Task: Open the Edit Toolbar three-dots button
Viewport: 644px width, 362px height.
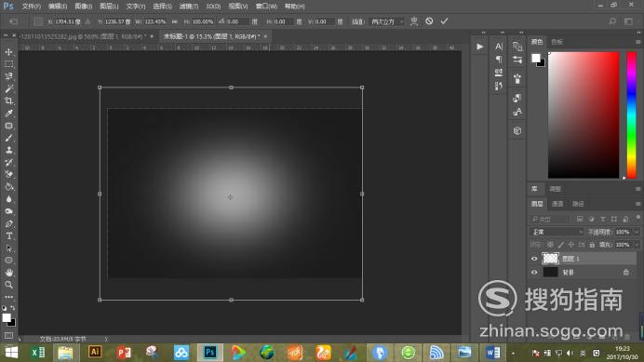Action: point(8,297)
